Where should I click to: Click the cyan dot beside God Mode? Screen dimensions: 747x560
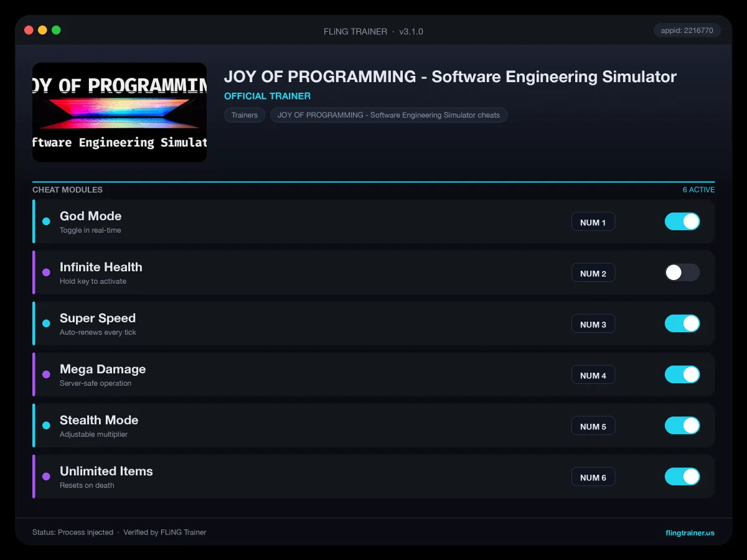[46, 222]
